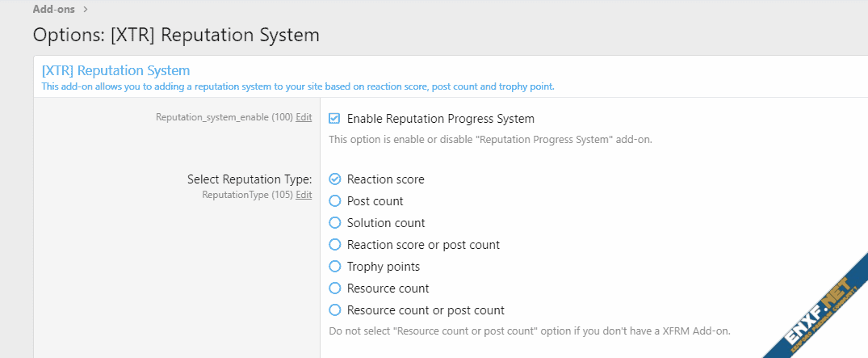
Task: Choose the Post count radio option
Action: [x=335, y=201]
